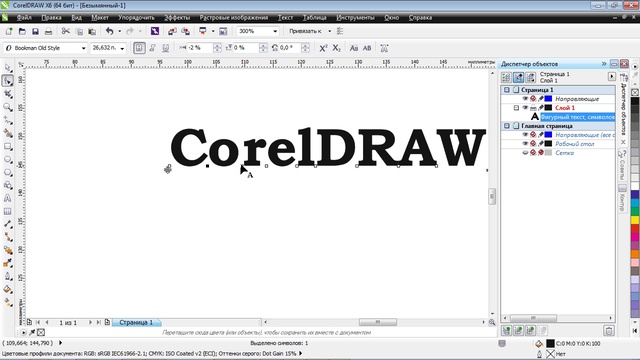
Task: Select the Pick tool in the toolbox
Action: (7, 68)
